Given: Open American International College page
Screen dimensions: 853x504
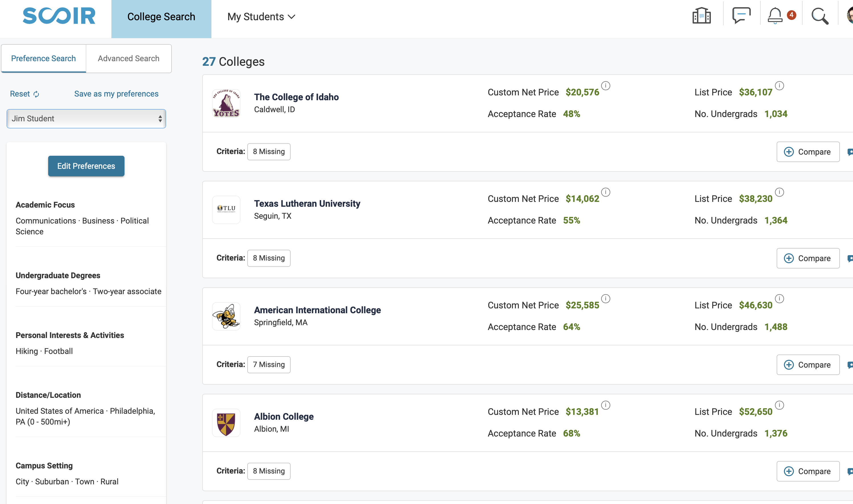Looking at the screenshot, I should click(317, 310).
